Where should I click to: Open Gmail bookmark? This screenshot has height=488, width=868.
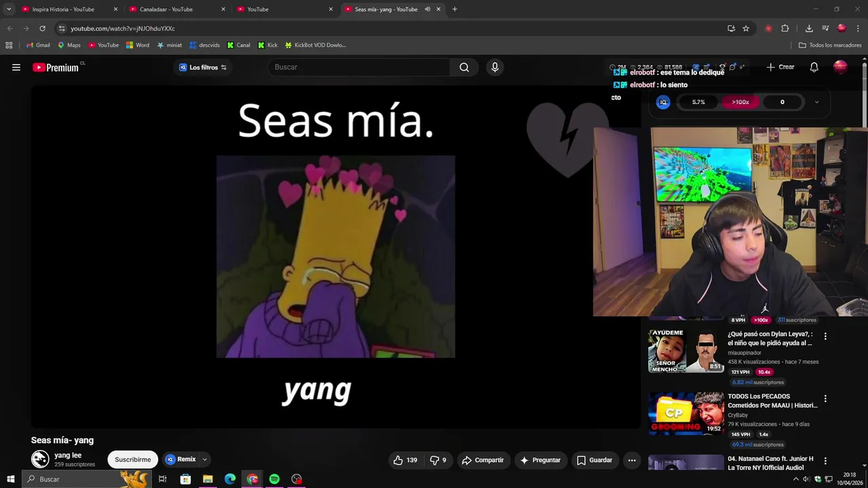(x=38, y=45)
